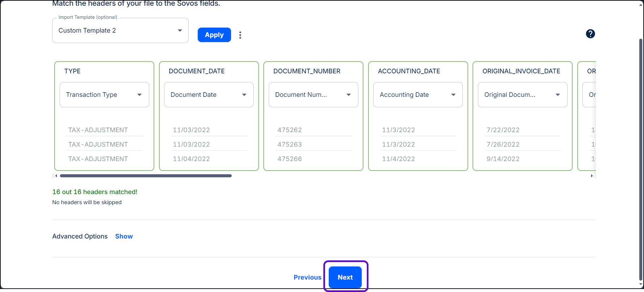Click the horizontal scrollbar left arrow

point(56,176)
